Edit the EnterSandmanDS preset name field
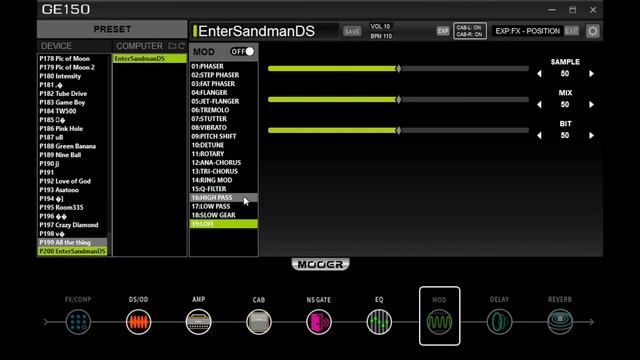 (265, 31)
